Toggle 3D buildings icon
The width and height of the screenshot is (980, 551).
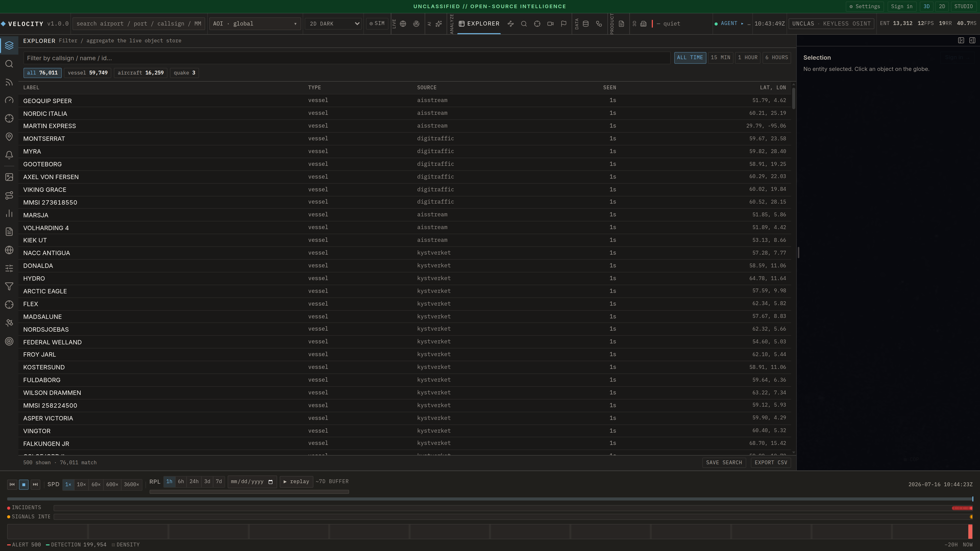coord(643,23)
